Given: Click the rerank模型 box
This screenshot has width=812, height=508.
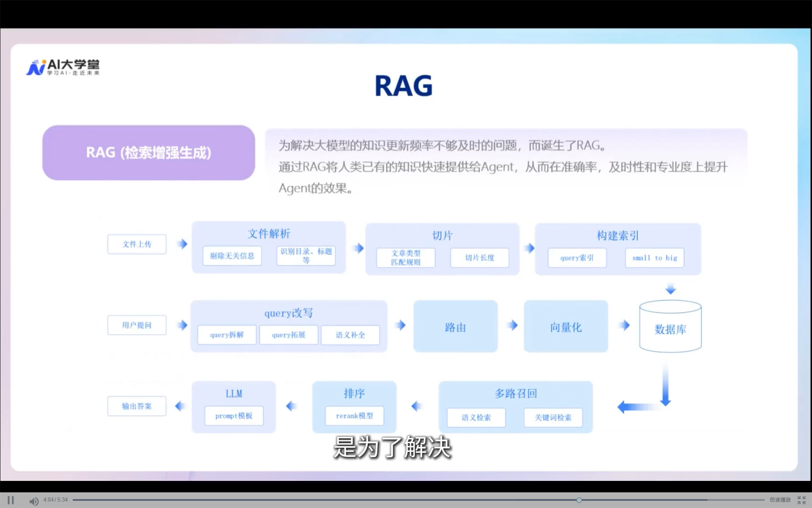Looking at the screenshot, I should (x=354, y=416).
